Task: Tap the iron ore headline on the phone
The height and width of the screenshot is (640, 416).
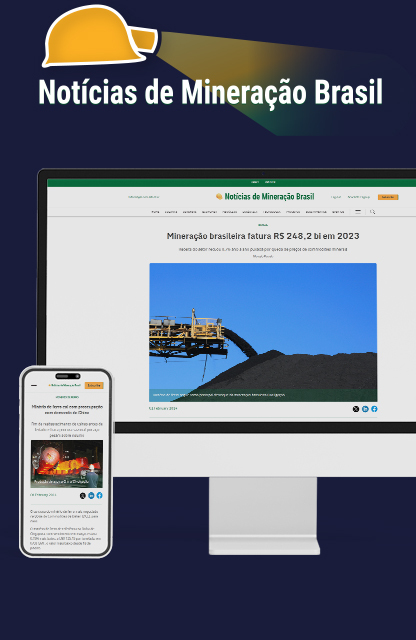Action: coord(67,410)
